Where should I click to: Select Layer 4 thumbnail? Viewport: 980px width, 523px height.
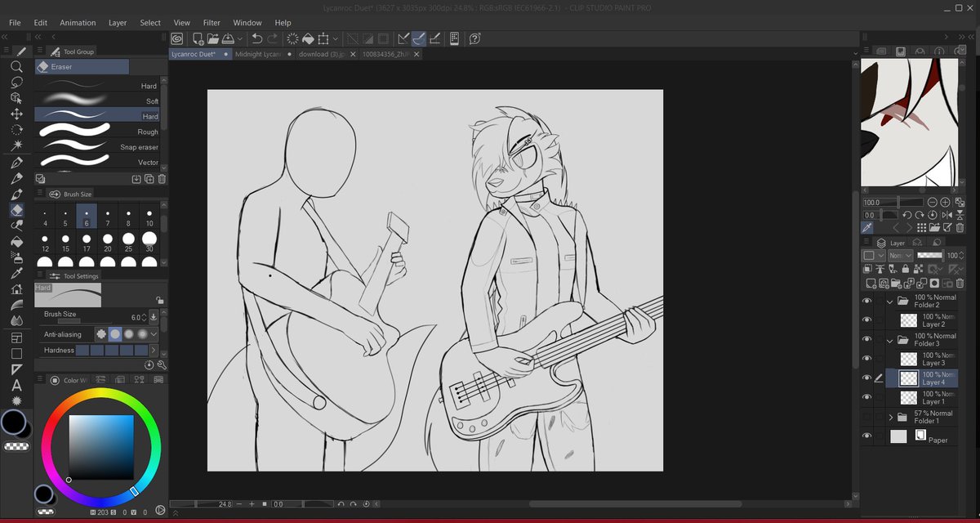coord(909,378)
